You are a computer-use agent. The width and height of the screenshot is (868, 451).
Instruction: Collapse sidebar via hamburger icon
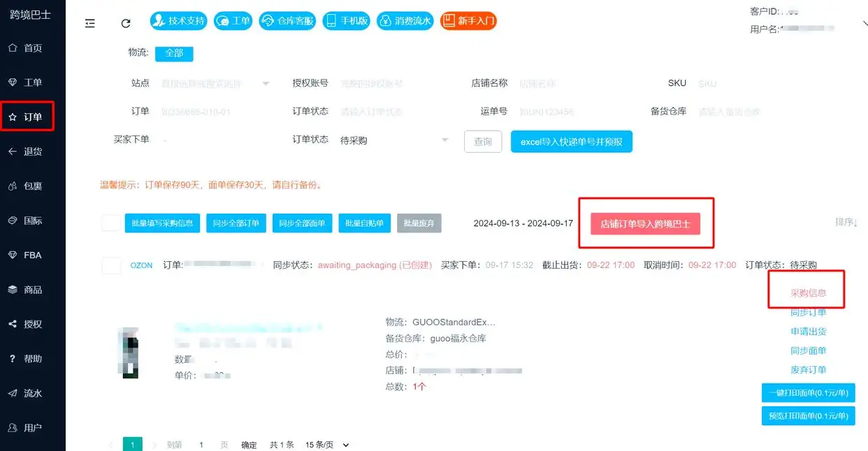pos(89,22)
